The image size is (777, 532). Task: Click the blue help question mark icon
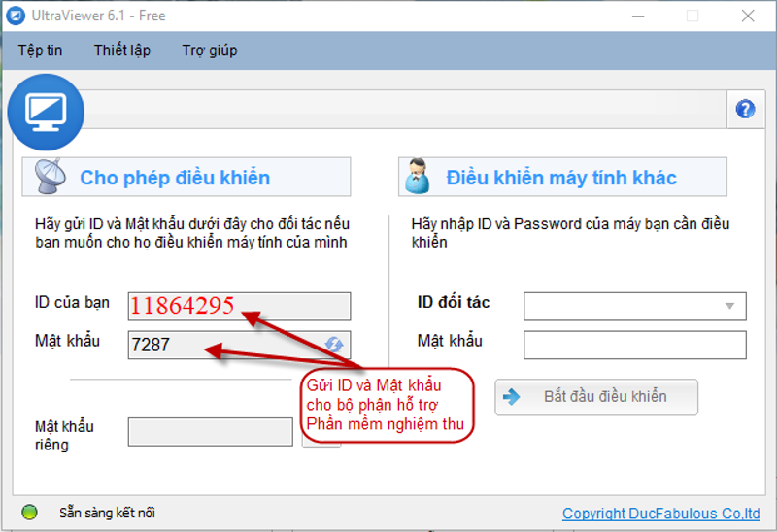click(745, 109)
